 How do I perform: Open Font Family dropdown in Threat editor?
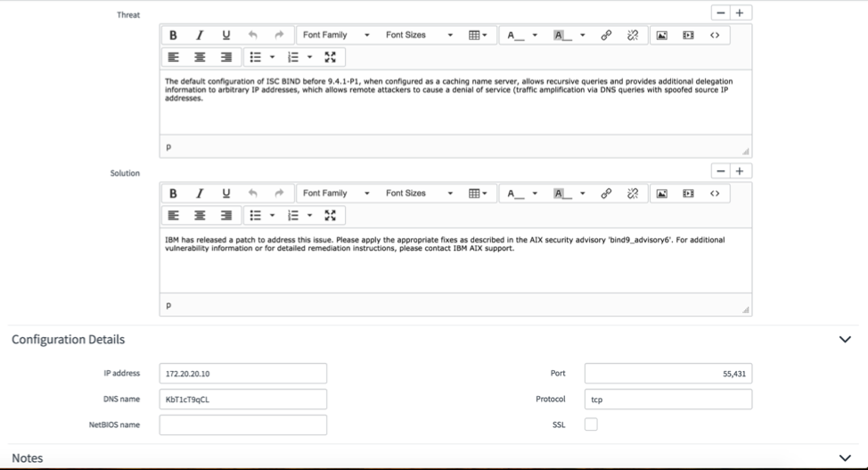(336, 36)
